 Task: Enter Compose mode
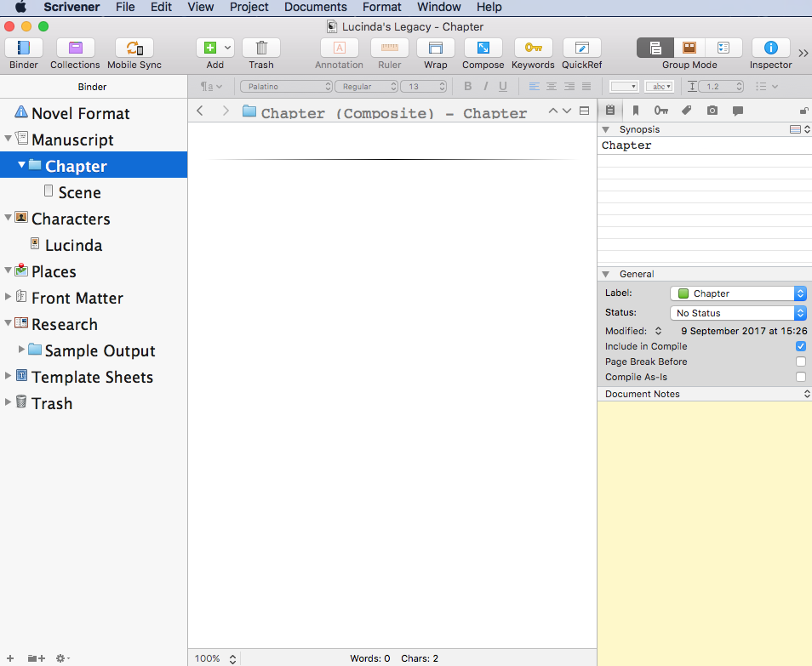point(483,48)
